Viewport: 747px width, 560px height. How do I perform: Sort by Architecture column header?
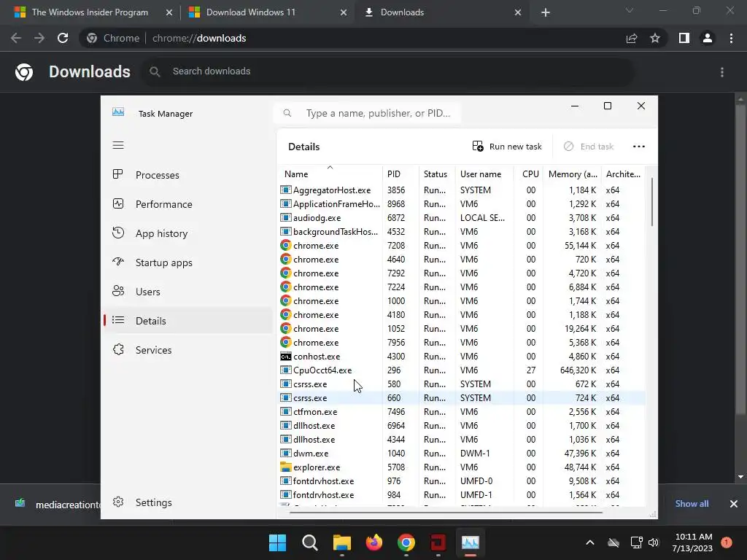click(x=623, y=174)
